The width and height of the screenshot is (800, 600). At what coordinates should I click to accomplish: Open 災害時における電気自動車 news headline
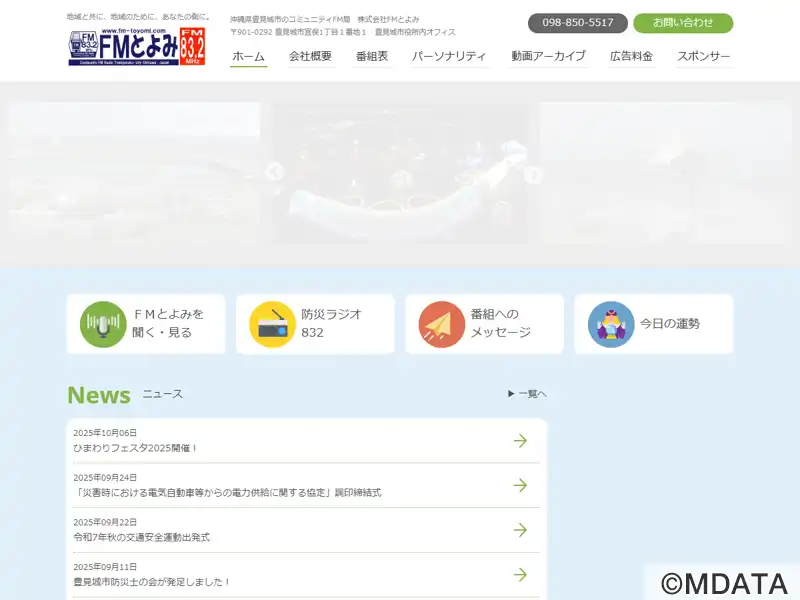point(228,493)
